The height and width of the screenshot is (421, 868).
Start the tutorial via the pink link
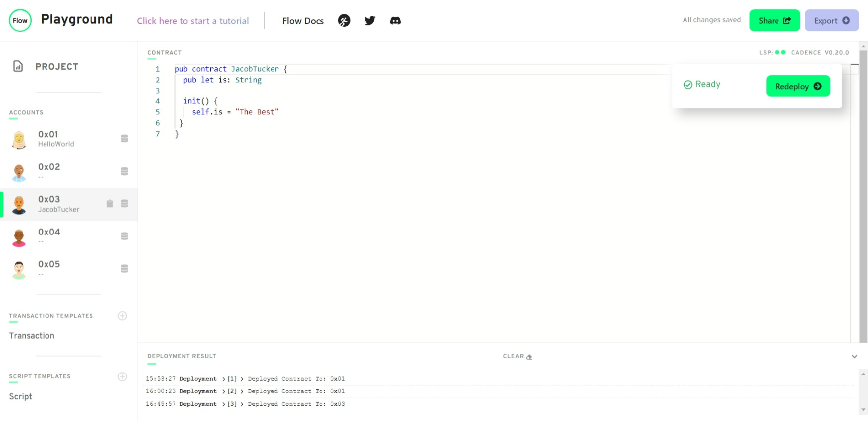(193, 21)
